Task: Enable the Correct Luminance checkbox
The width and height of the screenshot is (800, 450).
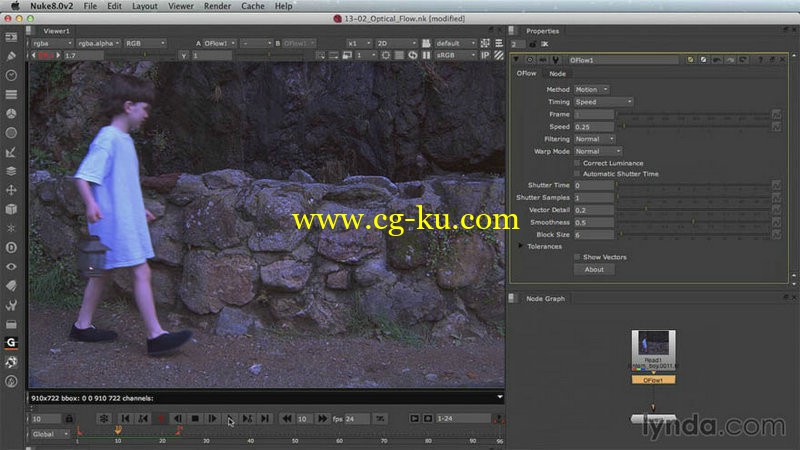Action: [x=577, y=163]
